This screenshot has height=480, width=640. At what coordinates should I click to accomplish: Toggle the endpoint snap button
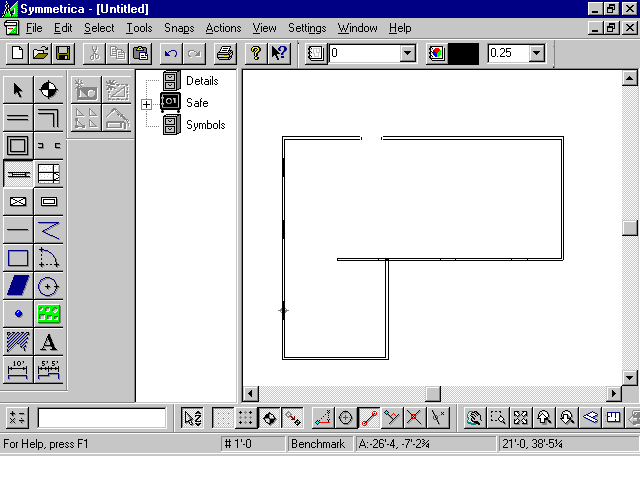coord(369,418)
